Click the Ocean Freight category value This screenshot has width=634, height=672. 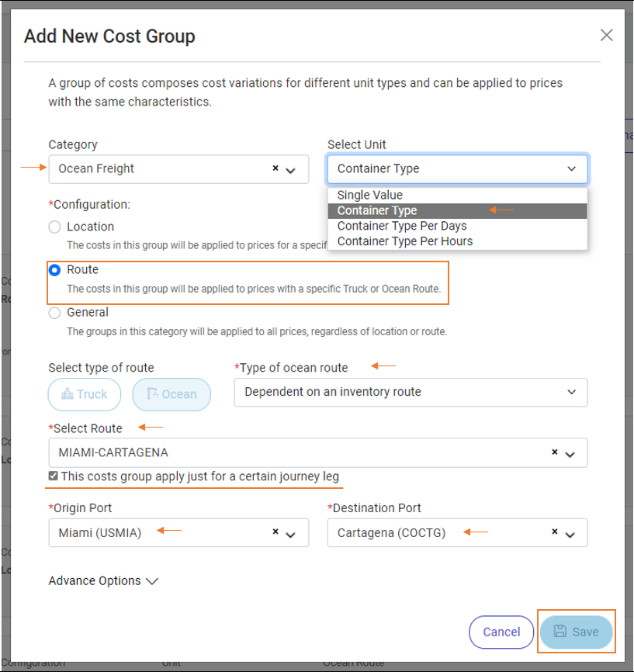click(x=96, y=168)
